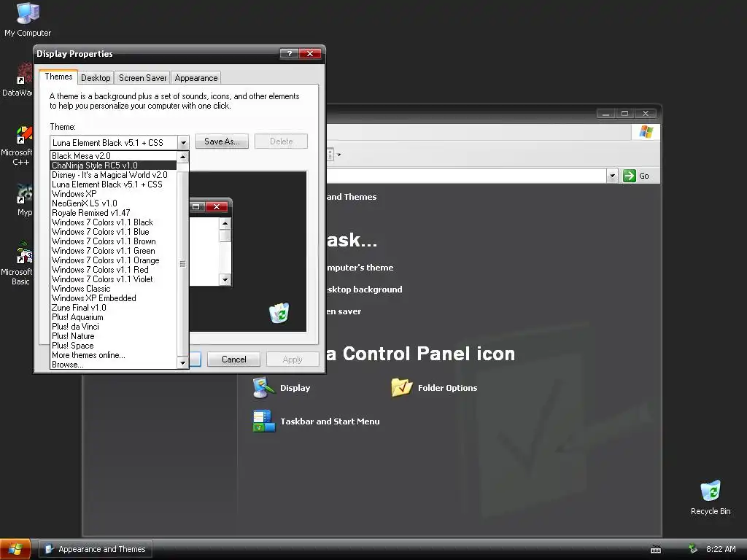Click the green tray icon beside clock

(x=693, y=549)
